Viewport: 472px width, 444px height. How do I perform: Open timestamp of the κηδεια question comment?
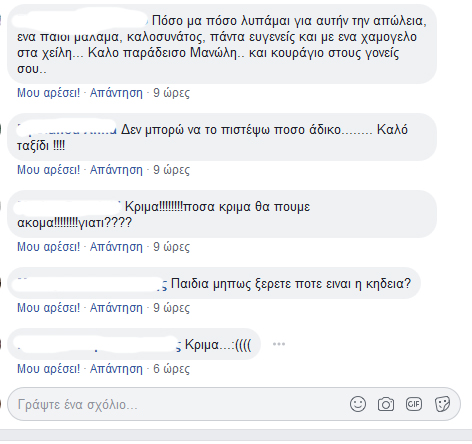(171, 308)
